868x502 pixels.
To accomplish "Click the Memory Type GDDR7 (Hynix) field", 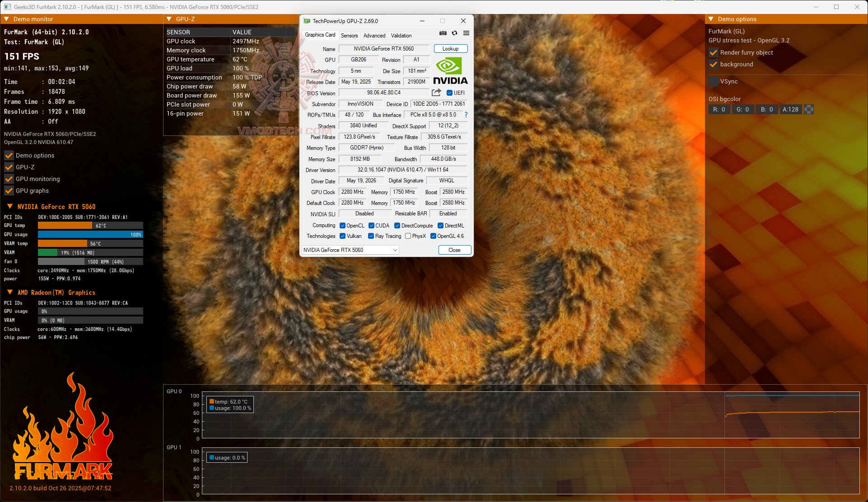I will point(367,148).
